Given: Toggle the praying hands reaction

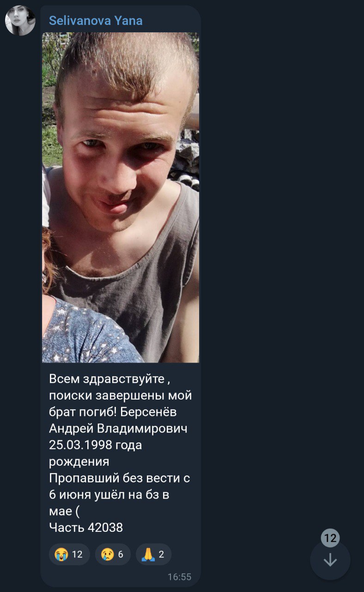Looking at the screenshot, I should (x=153, y=554).
